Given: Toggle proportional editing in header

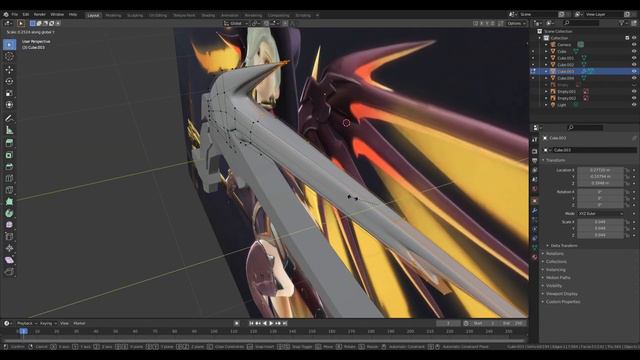Looking at the screenshot, I should 285,23.
